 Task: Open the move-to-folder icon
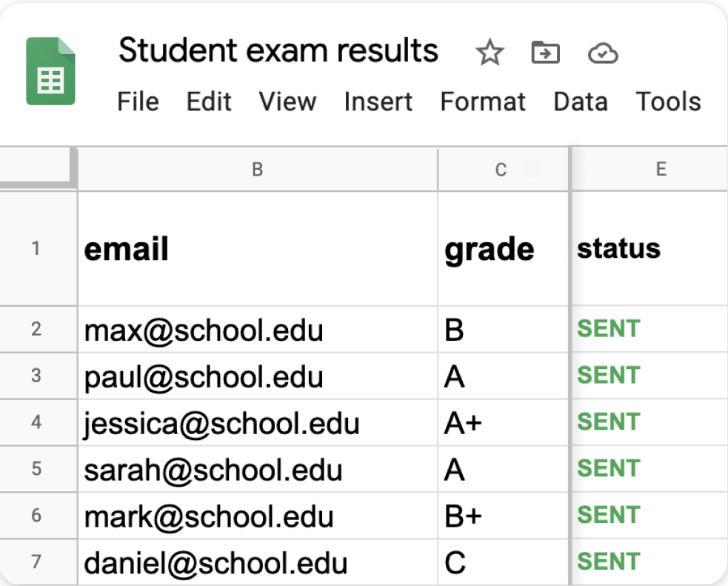point(545,53)
